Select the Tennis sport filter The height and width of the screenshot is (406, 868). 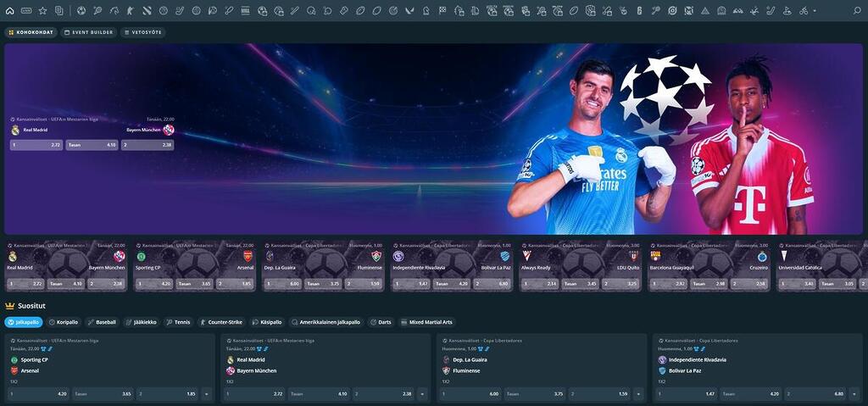coord(178,322)
